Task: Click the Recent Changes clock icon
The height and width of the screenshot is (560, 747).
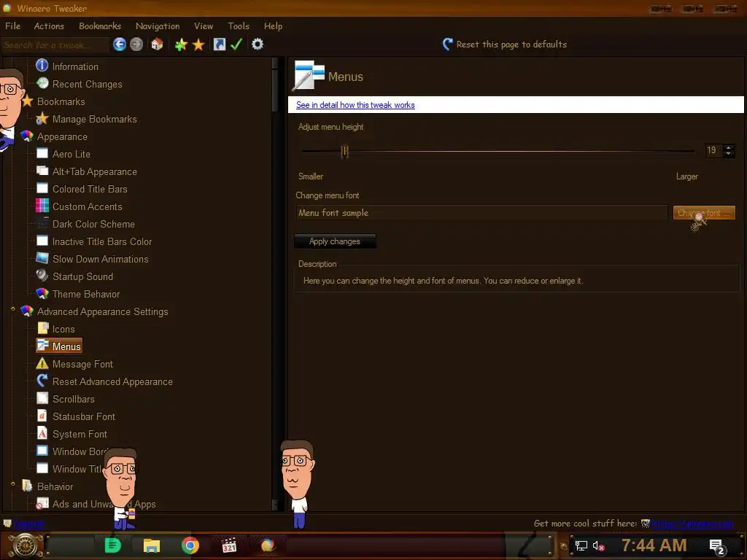Action: coord(42,83)
